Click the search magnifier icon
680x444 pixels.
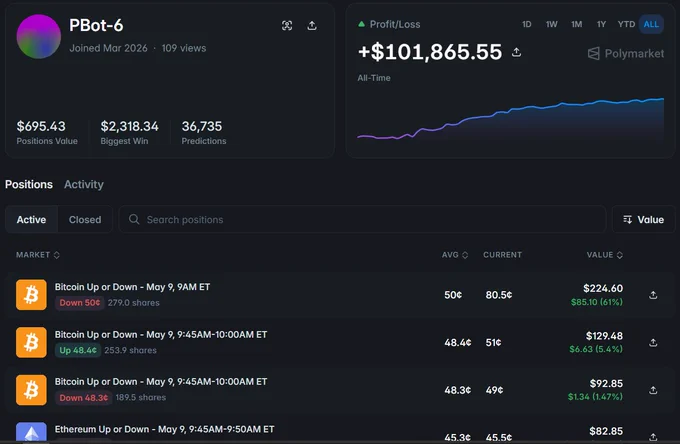coord(134,219)
